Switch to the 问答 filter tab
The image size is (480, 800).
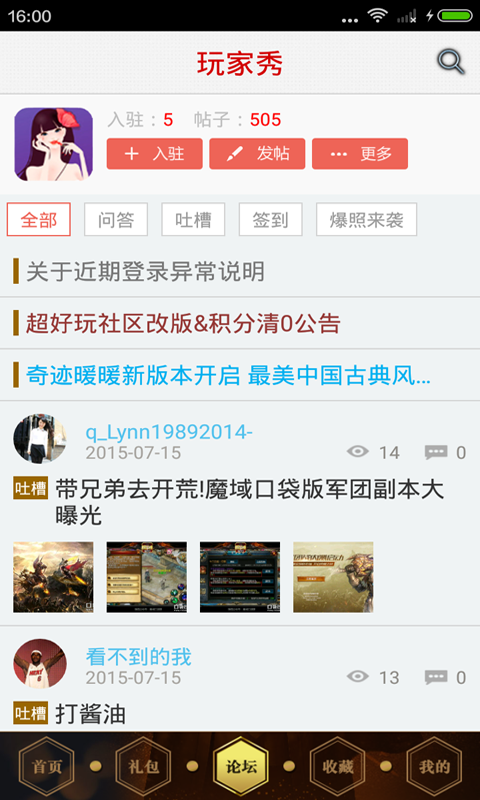(x=116, y=219)
